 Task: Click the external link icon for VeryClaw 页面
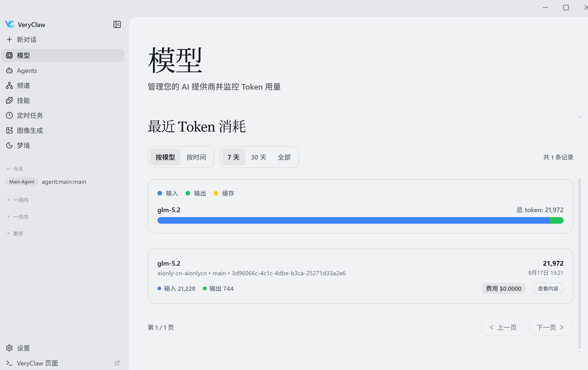[x=117, y=363]
